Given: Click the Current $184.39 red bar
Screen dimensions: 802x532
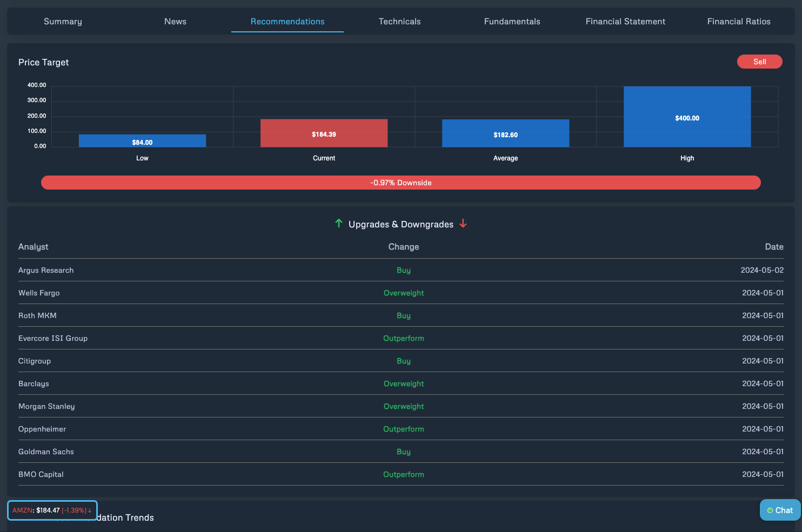Looking at the screenshot, I should (x=324, y=133).
